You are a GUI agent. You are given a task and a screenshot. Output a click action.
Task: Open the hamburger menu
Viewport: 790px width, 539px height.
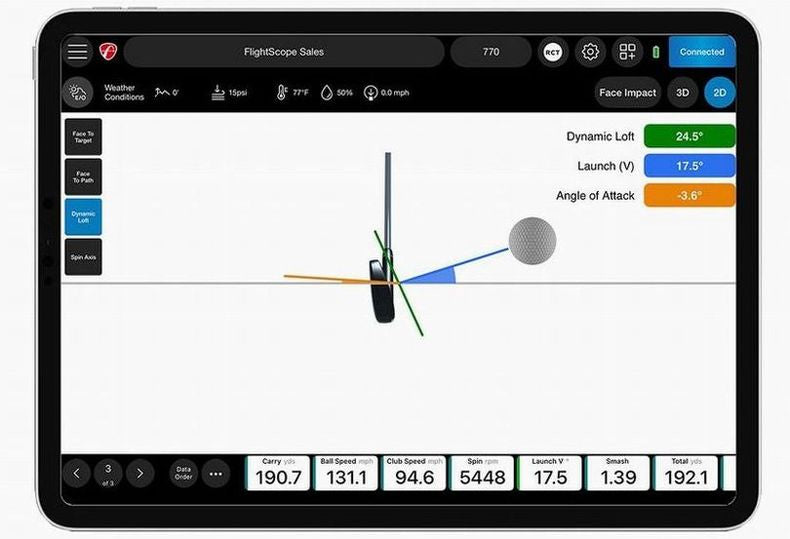[77, 52]
